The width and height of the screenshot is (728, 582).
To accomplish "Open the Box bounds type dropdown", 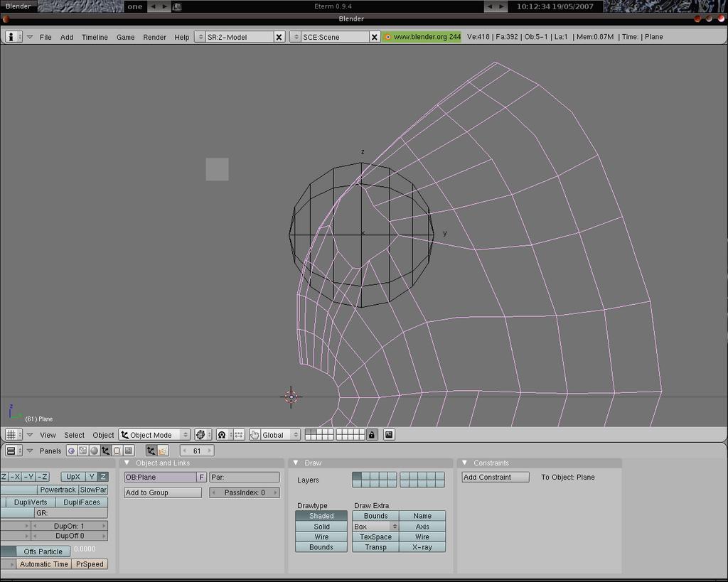I will click(375, 527).
